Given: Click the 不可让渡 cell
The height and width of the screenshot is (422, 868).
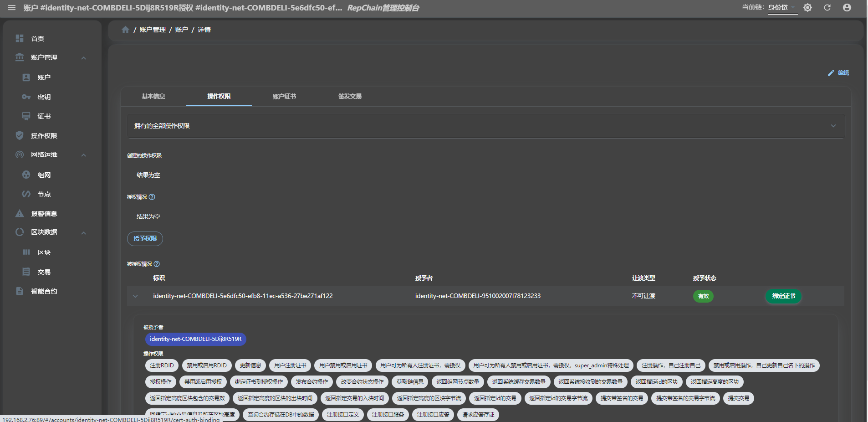Looking at the screenshot, I should pyautogui.click(x=643, y=296).
